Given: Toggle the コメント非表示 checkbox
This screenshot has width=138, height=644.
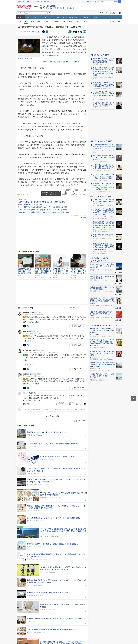Looking at the screenshot, I should (x=75, y=421).
